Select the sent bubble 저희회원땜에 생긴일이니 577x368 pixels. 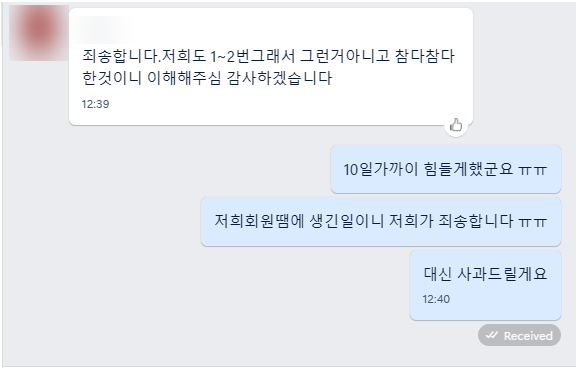pos(380,222)
